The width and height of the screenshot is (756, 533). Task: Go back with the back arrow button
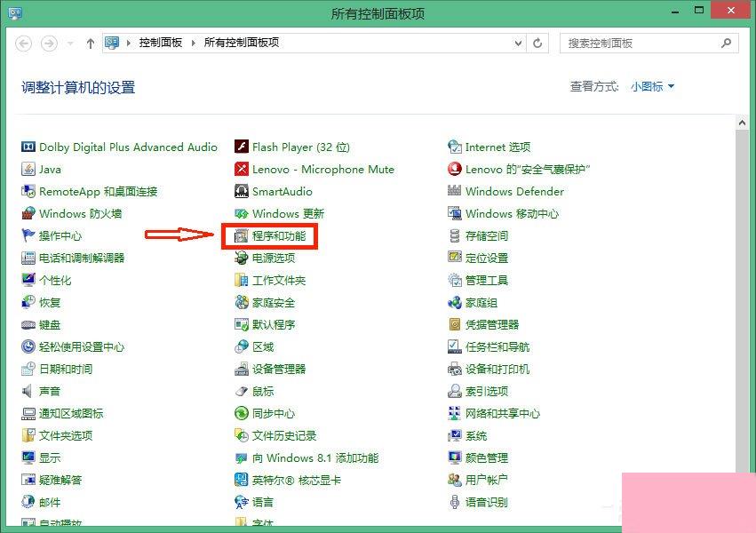click(24, 44)
